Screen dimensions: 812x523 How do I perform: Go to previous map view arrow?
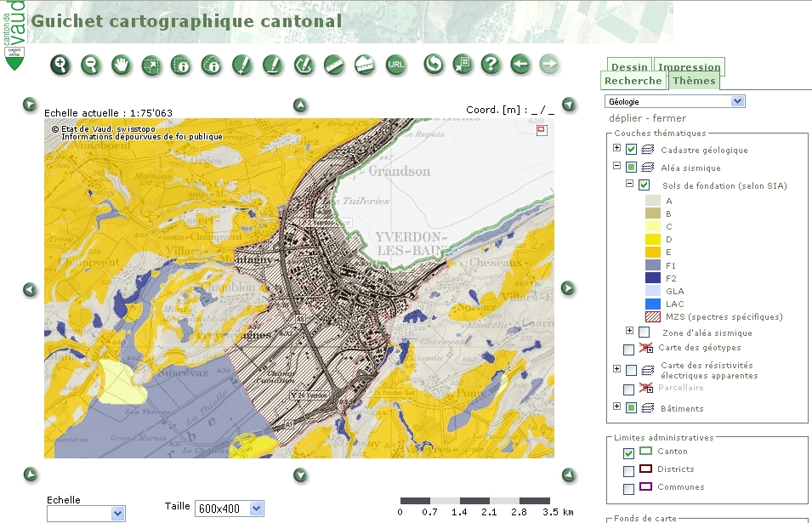point(520,65)
